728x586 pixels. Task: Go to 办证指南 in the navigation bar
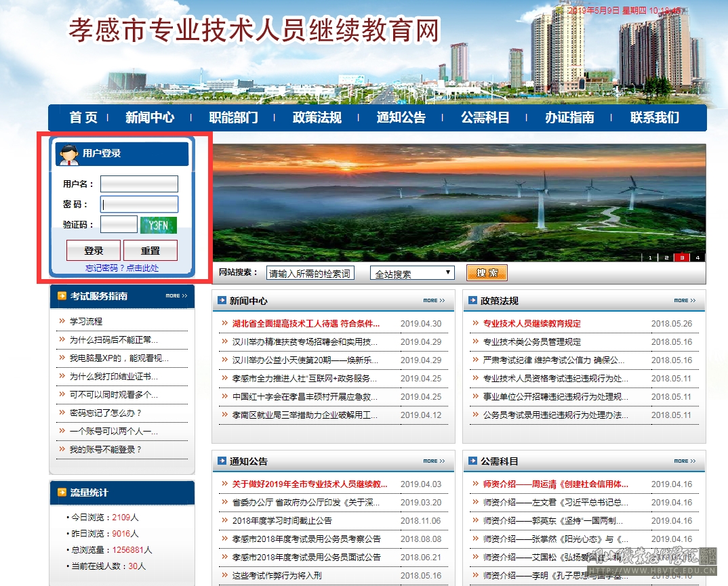[x=569, y=117]
